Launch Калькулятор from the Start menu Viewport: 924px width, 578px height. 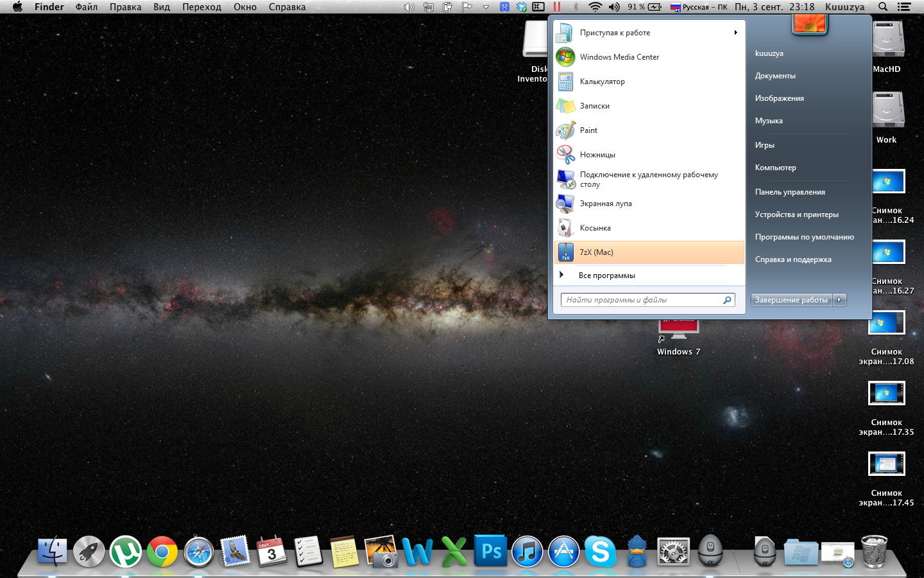tap(649, 82)
